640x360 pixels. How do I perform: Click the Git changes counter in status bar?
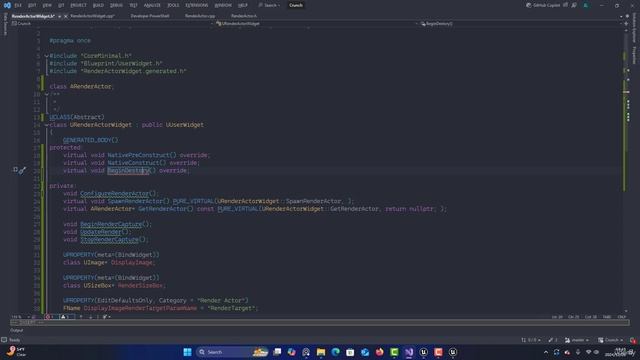point(531,340)
